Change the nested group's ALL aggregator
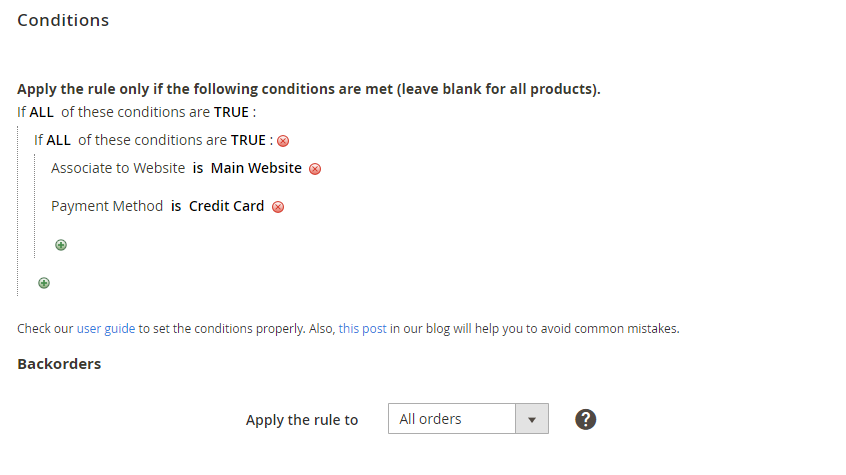Viewport: 846px width, 475px height. (58, 140)
